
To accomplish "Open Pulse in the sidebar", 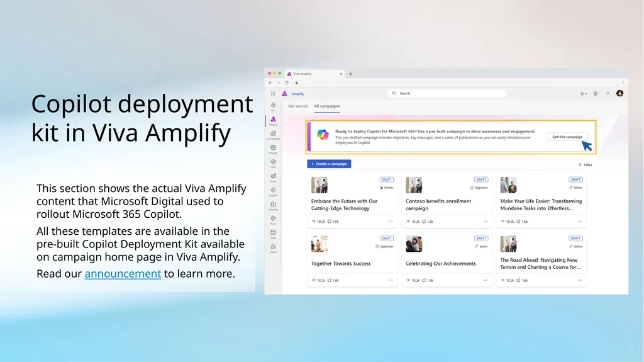I will pos(273,220).
